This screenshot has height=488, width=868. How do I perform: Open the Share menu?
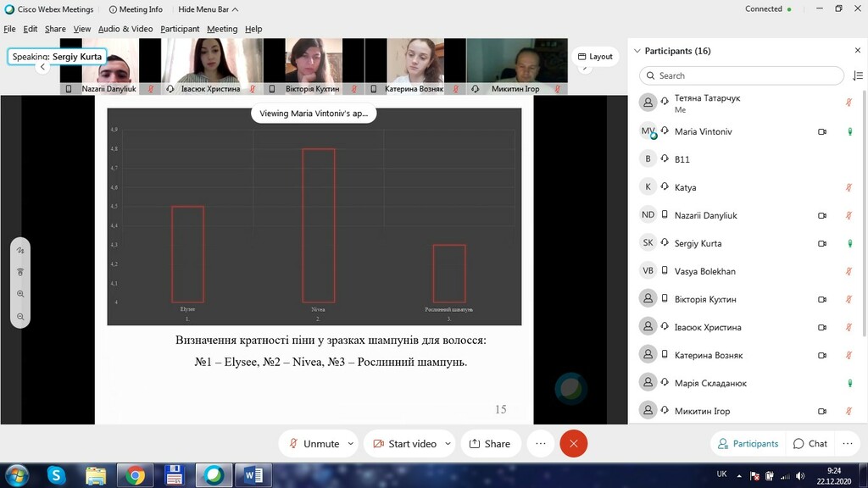(55, 29)
